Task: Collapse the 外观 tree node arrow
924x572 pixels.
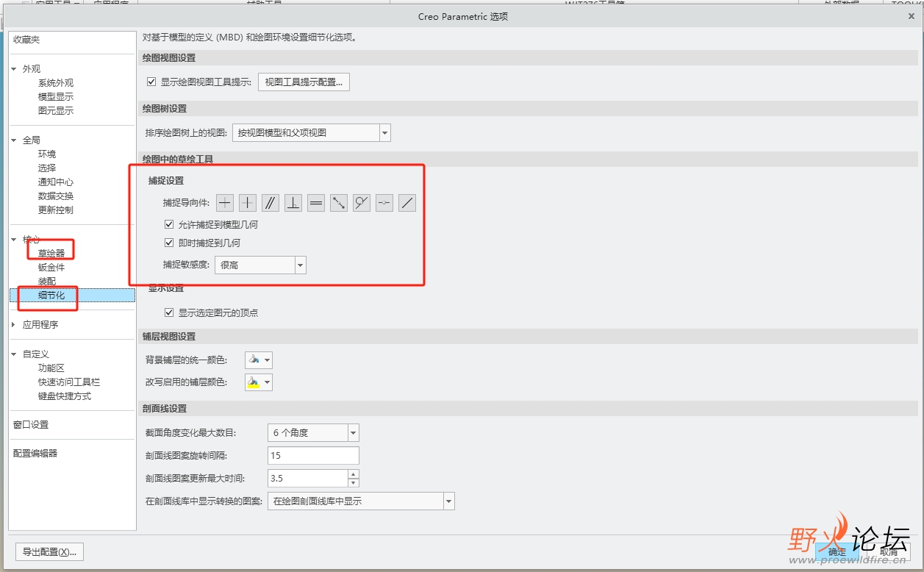Action: point(14,68)
